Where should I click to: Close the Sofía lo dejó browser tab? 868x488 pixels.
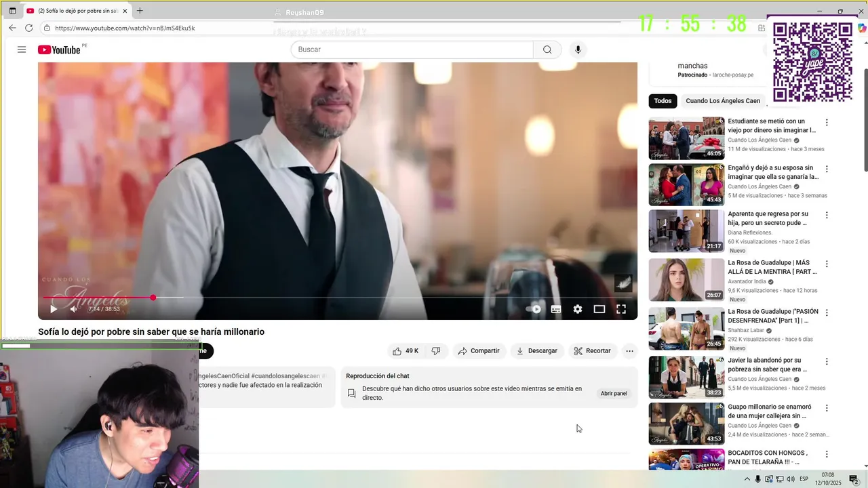pos(125,11)
